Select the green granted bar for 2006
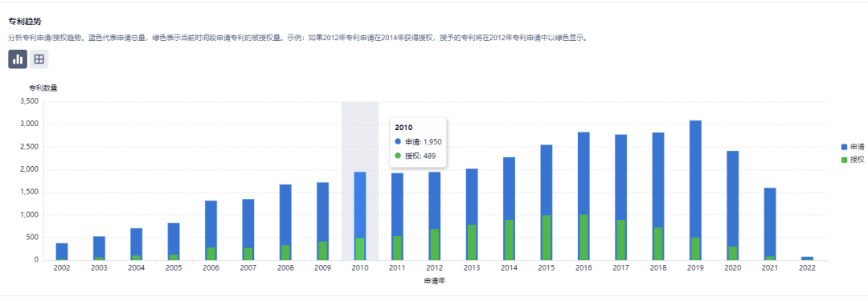Viewport: 868px width, 301px height. [211, 254]
